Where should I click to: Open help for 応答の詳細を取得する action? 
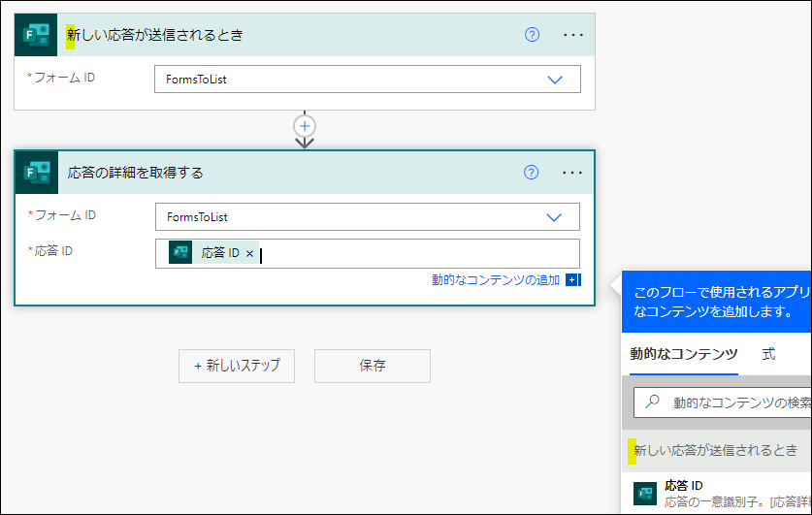(x=531, y=173)
